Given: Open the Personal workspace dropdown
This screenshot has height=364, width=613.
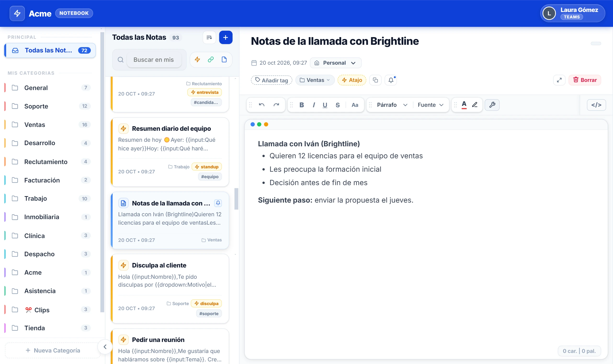Looking at the screenshot, I should tap(335, 63).
